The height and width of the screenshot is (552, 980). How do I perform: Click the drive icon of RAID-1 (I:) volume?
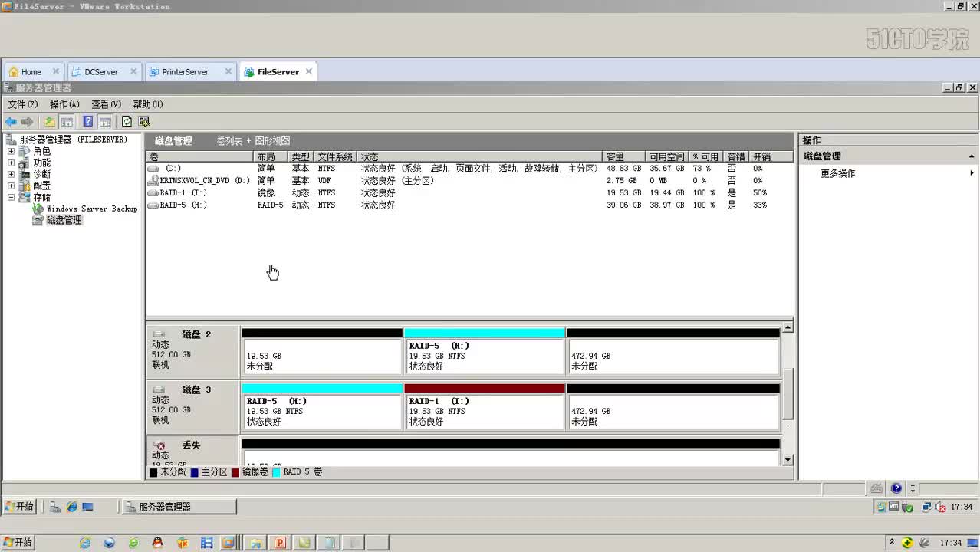pos(153,193)
